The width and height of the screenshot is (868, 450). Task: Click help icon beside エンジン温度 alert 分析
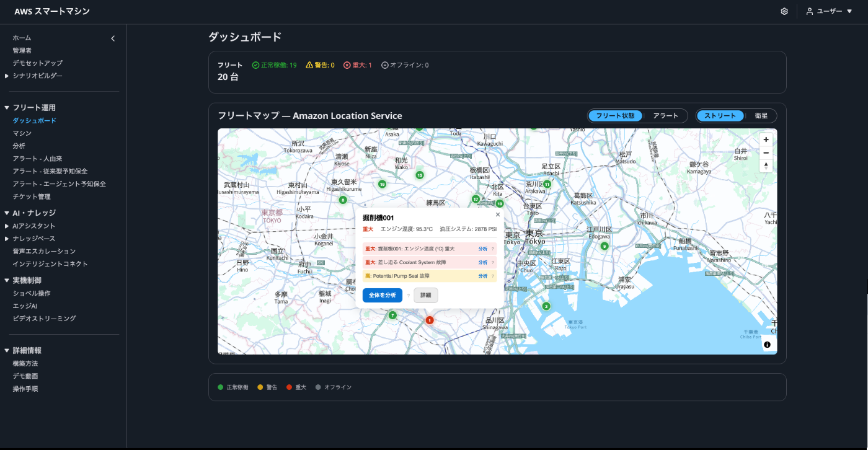pos(493,249)
